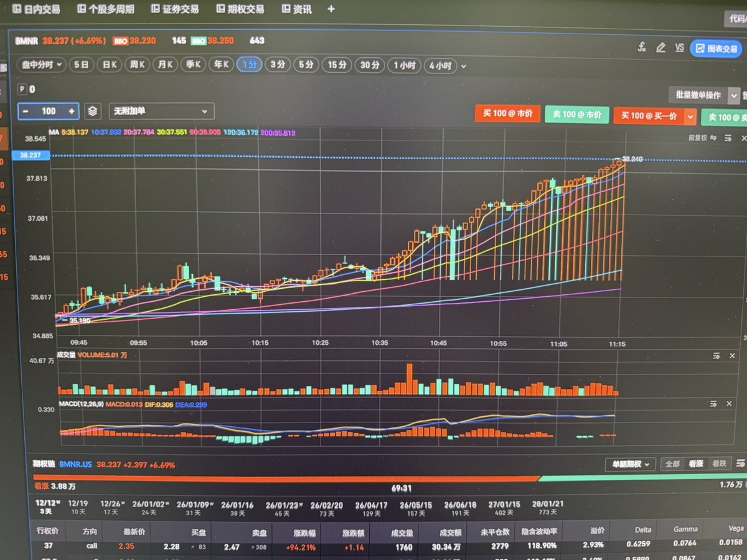Open the 盘中分时 session dropdown
This screenshot has height=560, width=747.
coord(42,64)
